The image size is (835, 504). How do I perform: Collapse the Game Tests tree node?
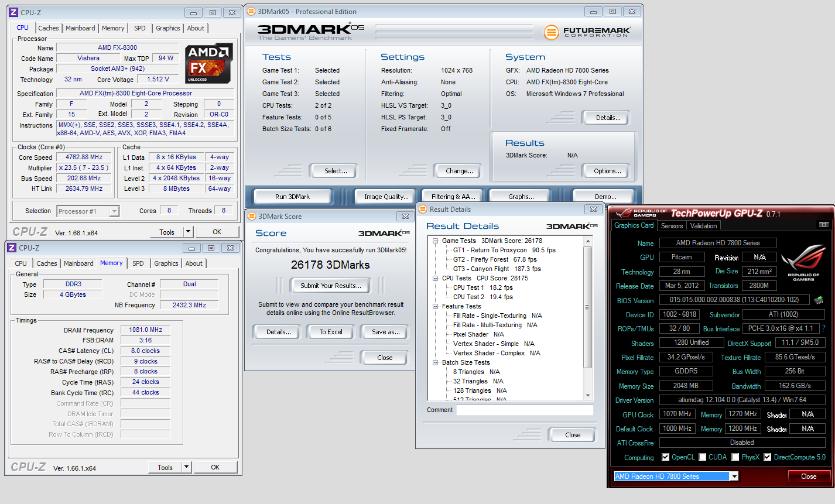(436, 241)
